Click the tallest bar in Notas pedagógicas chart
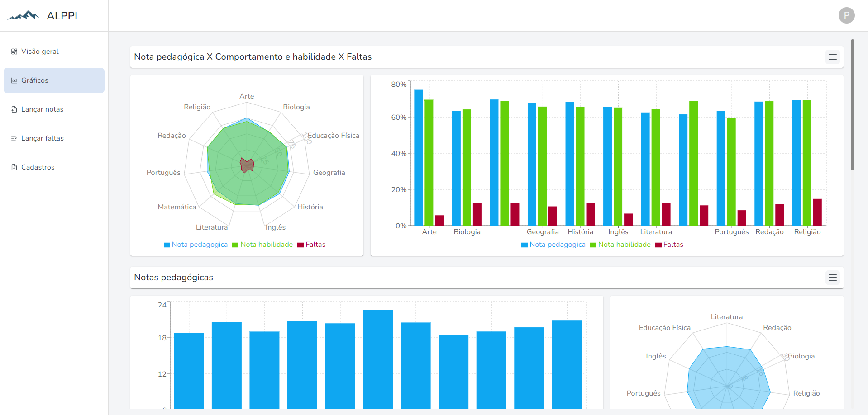Screen dimensions: 868x415 click(378, 359)
